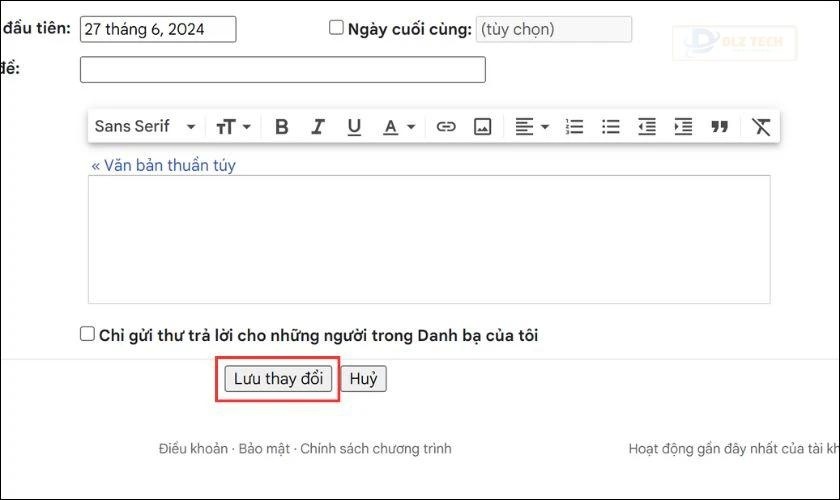Check Chỉ gửi thư trả lời contacts-only option
This screenshot has height=500, width=840.
[87, 334]
